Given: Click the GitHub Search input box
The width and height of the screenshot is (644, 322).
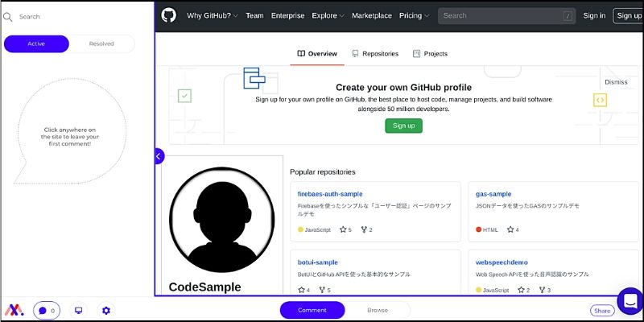Looking at the screenshot, I should [x=507, y=16].
